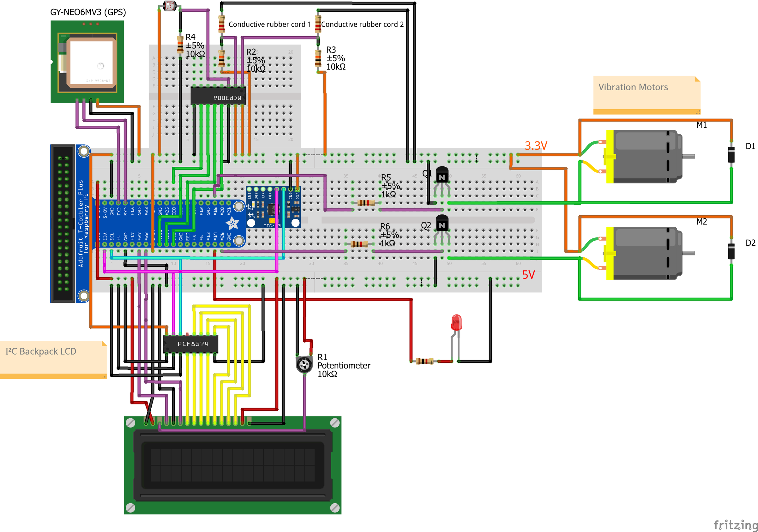The height and width of the screenshot is (532, 758).
Task: Click the GY-NEO6MV3 (GPS) label
Action: pyautogui.click(x=88, y=12)
